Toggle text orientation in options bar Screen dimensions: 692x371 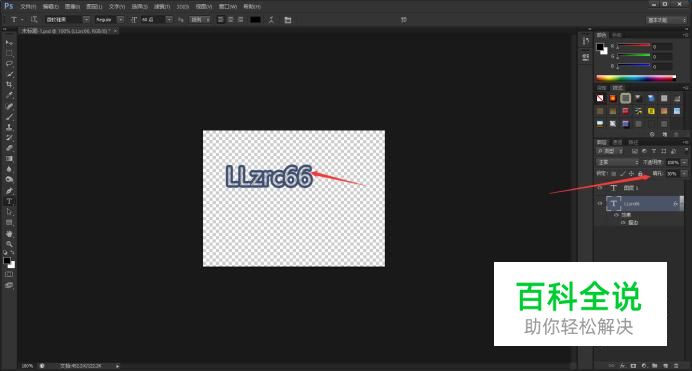(34, 20)
